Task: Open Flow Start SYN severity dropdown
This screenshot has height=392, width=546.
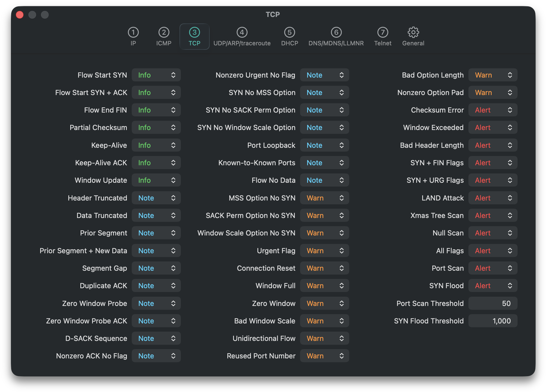Action: [x=156, y=75]
